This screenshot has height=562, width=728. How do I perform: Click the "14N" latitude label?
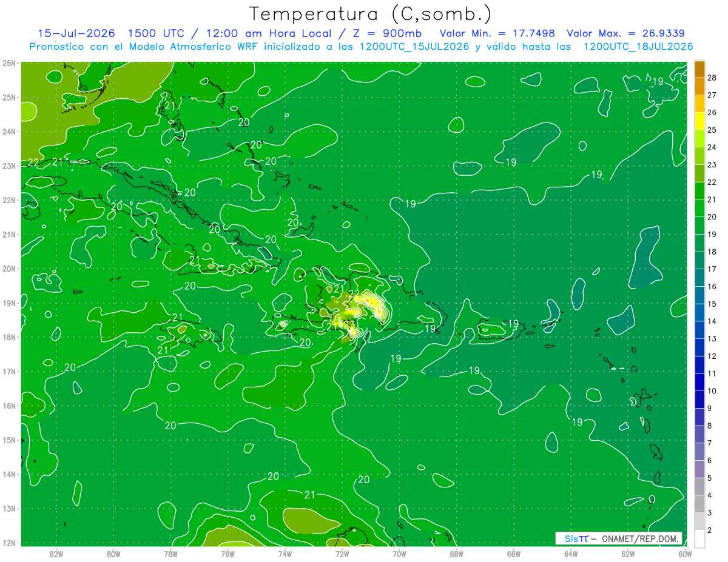pyautogui.click(x=9, y=474)
